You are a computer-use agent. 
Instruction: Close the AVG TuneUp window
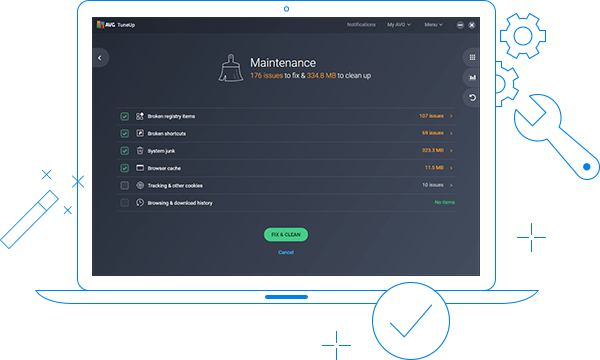click(472, 25)
